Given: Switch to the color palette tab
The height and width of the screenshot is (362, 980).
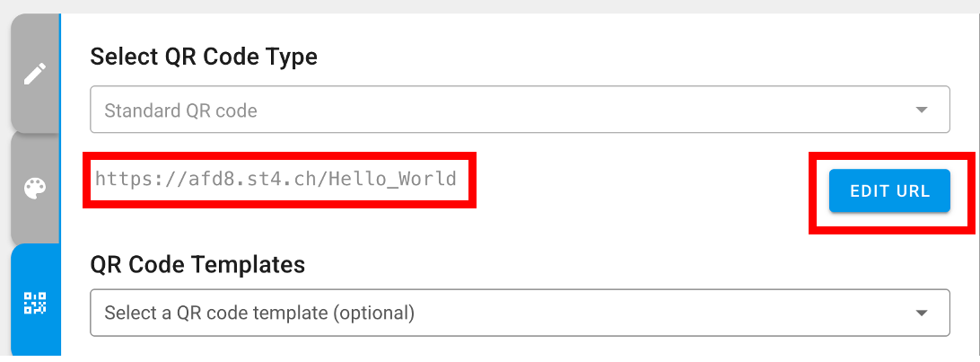Looking at the screenshot, I should coord(34,189).
